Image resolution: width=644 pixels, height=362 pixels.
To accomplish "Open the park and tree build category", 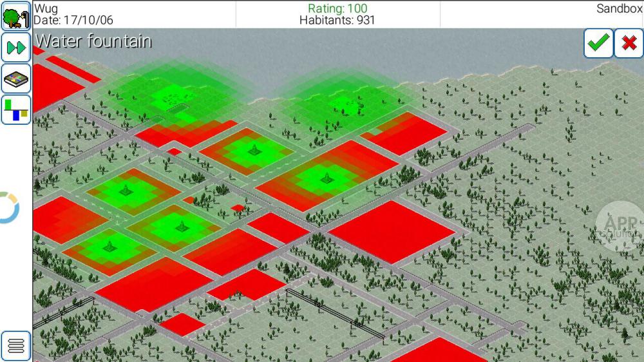I will (16, 17).
